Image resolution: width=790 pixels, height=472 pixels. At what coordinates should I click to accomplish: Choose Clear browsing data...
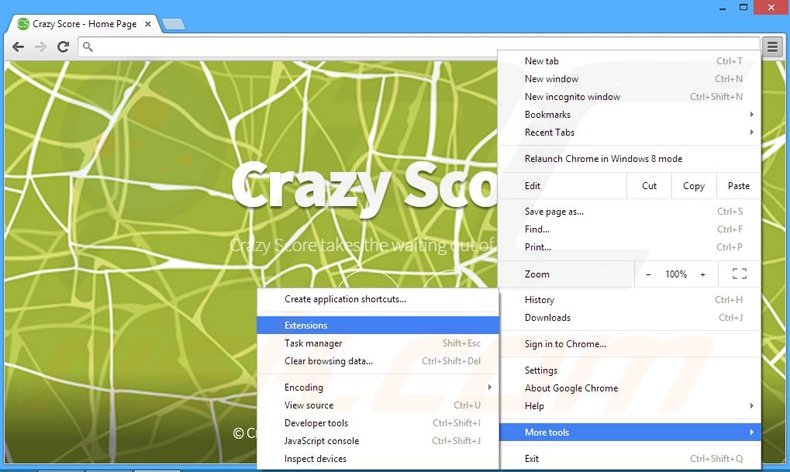[x=378, y=361]
